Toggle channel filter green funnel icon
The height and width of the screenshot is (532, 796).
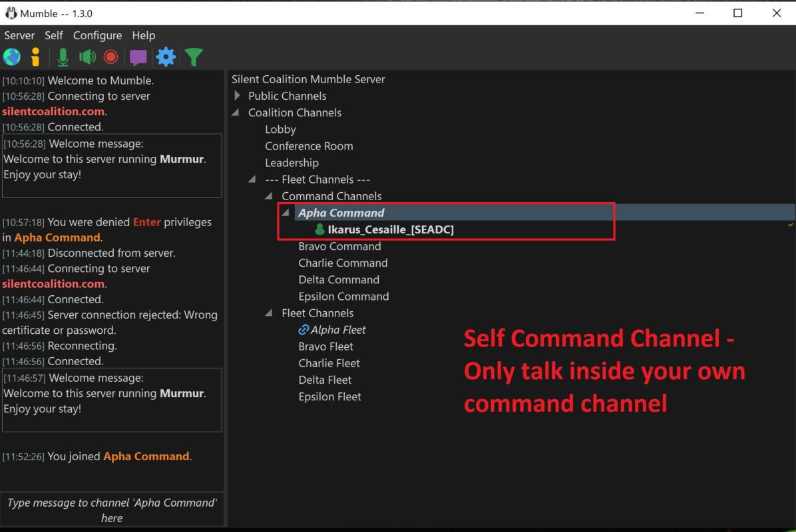coord(194,57)
